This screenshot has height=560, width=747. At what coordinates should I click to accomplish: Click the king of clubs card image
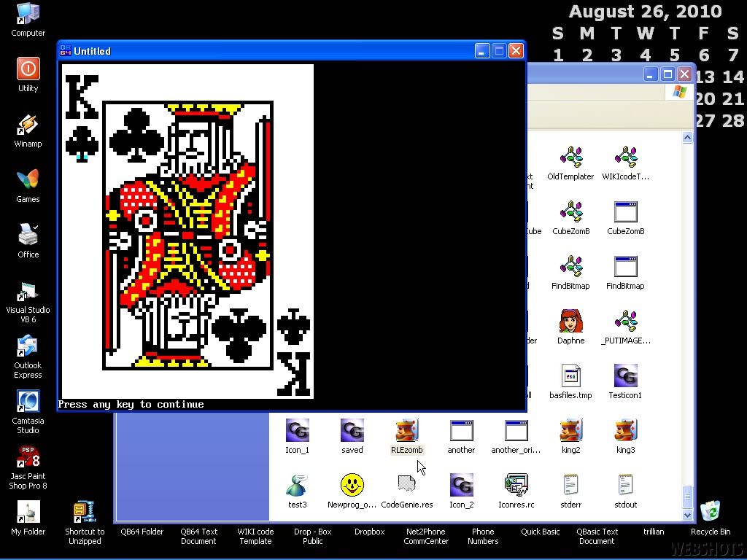click(187, 231)
